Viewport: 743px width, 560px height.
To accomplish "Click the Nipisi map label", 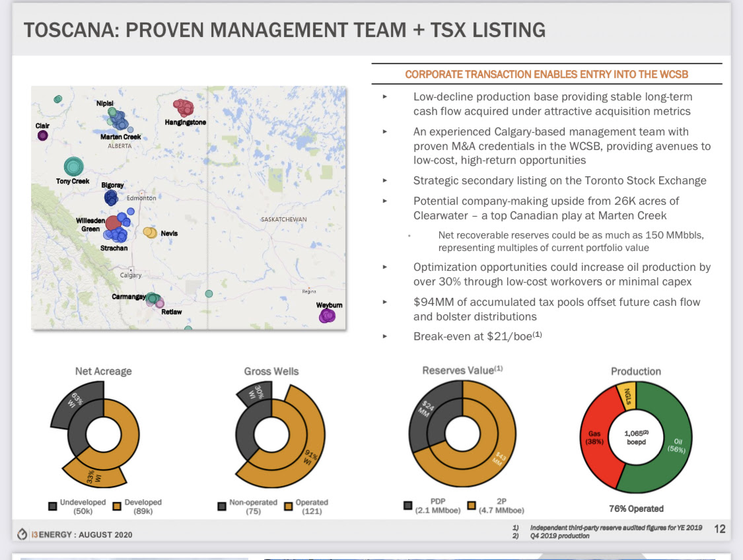I will coord(105,103).
